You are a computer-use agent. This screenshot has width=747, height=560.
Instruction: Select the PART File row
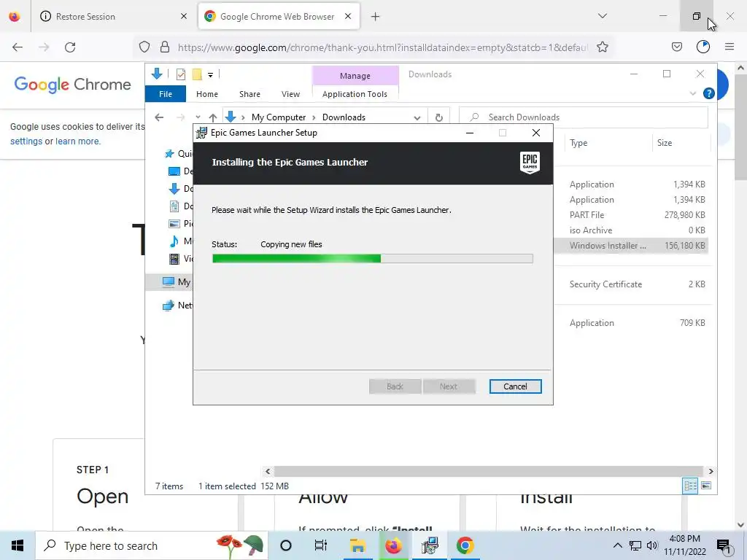[x=631, y=215]
